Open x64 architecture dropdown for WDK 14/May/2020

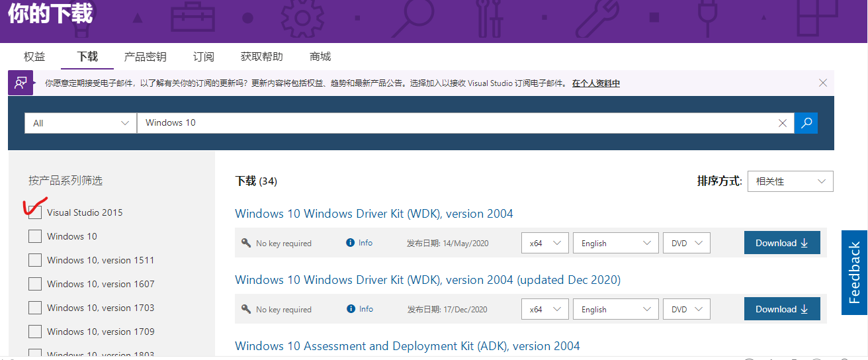click(x=545, y=243)
